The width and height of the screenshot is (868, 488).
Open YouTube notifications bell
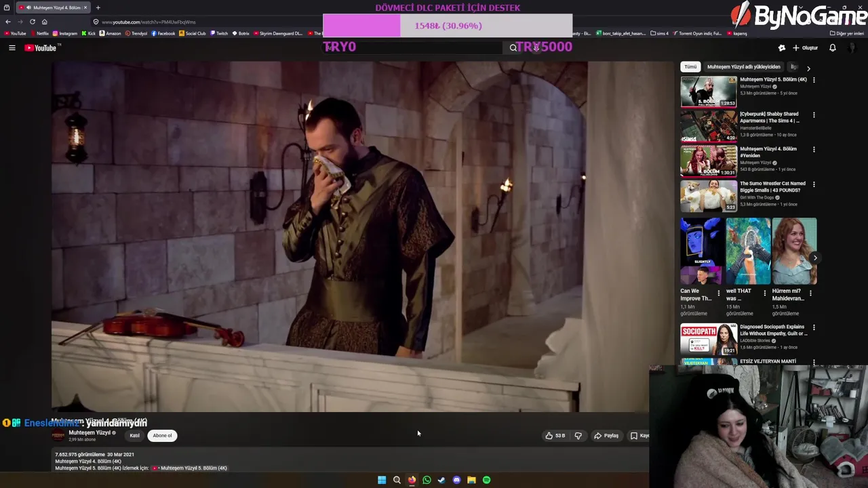(x=833, y=47)
